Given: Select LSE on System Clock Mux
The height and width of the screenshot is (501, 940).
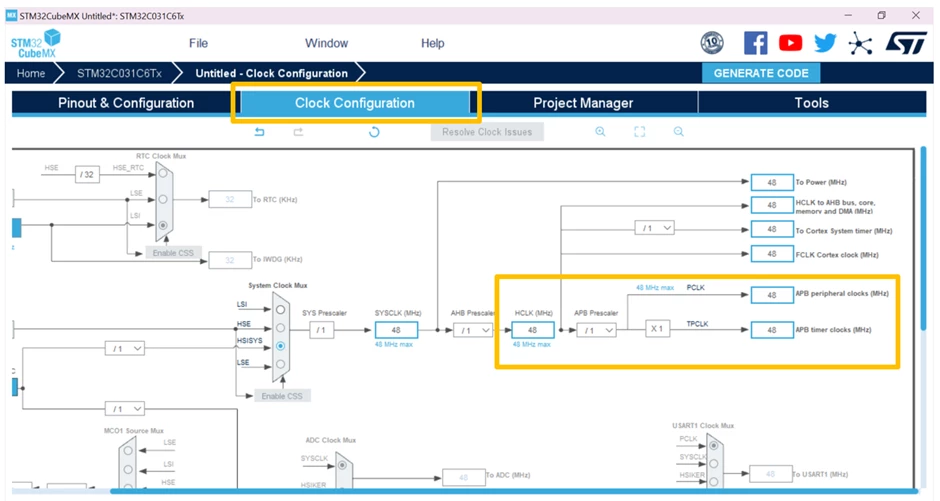Looking at the screenshot, I should point(280,364).
